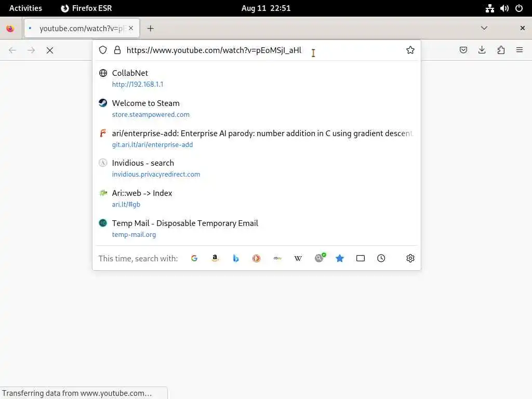This screenshot has width=532, height=399.
Task: Click the power icon
Action: [x=519, y=8]
